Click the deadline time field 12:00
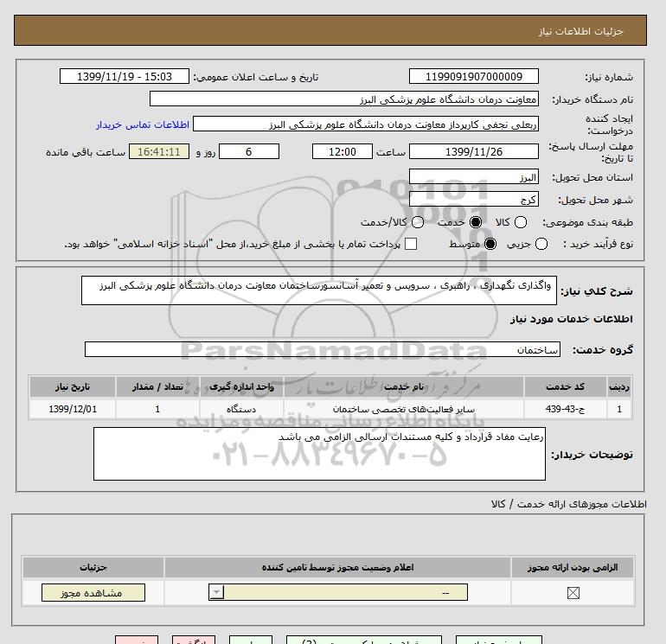 343,151
